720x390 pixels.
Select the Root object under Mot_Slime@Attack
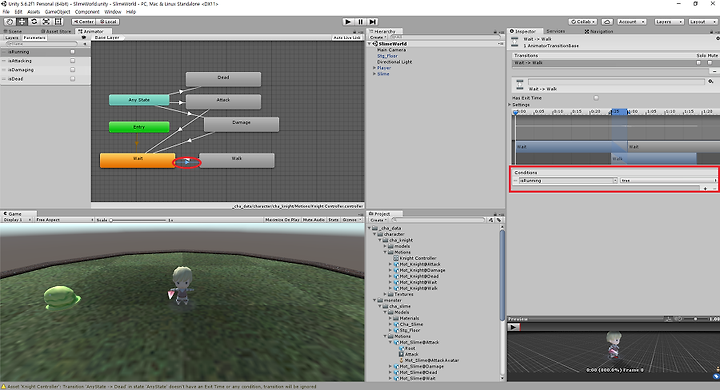coord(407,348)
